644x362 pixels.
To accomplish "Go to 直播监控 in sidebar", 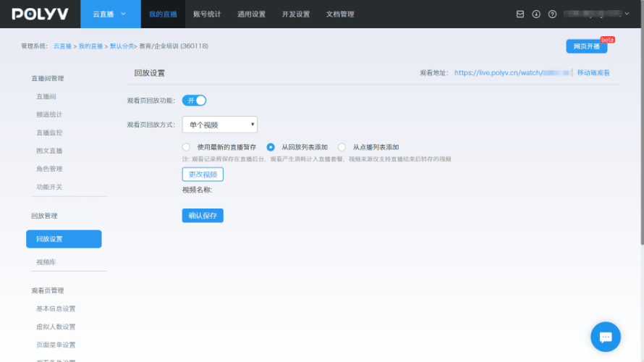I will point(49,133).
